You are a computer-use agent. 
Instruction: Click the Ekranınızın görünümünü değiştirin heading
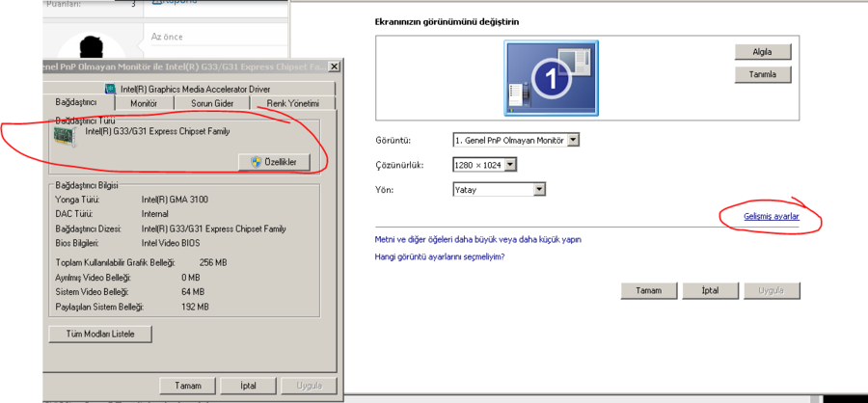pyautogui.click(x=447, y=22)
